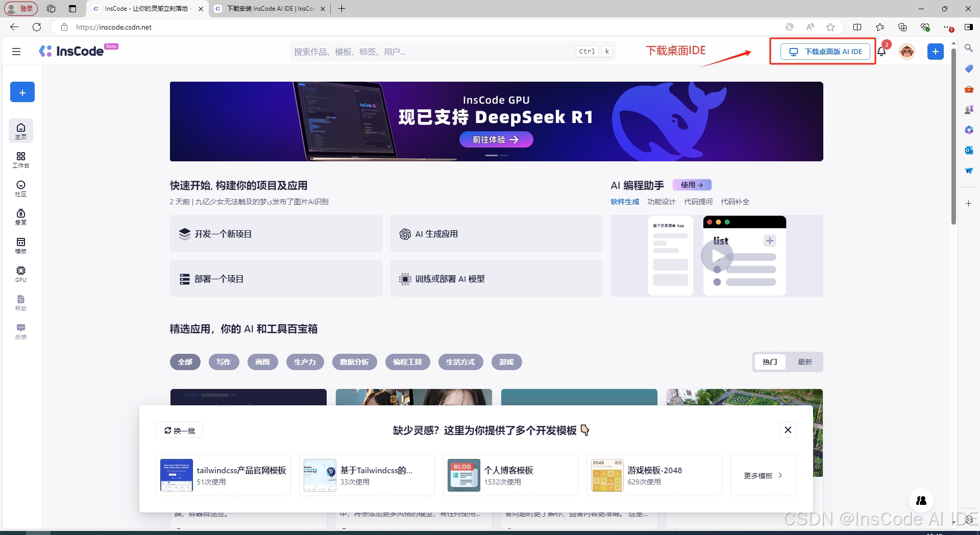Refresh the browser page
This screenshot has height=535, width=980.
coord(37,27)
